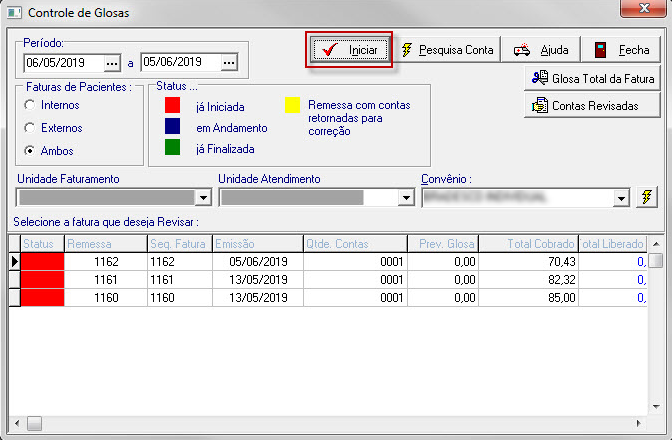672x440 pixels.
Task: Select remessa 1161 cell
Action: [105, 280]
